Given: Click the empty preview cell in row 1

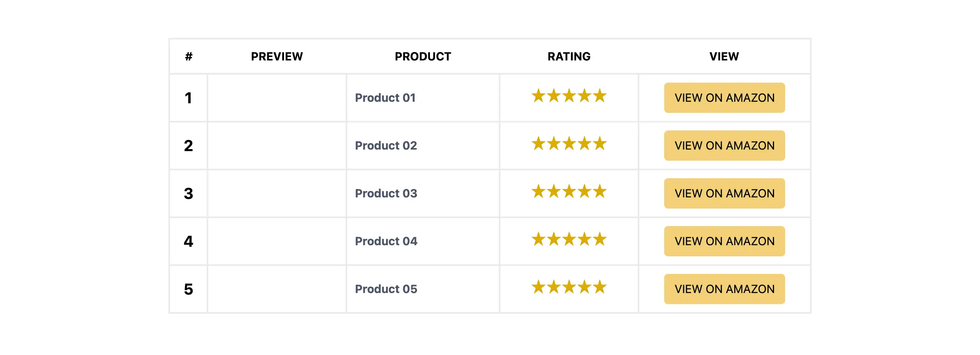Looking at the screenshot, I should click(x=277, y=98).
